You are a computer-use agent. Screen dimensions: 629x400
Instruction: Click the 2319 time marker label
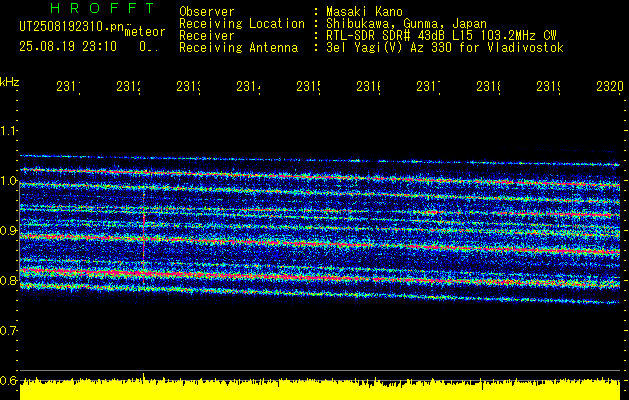point(549,87)
